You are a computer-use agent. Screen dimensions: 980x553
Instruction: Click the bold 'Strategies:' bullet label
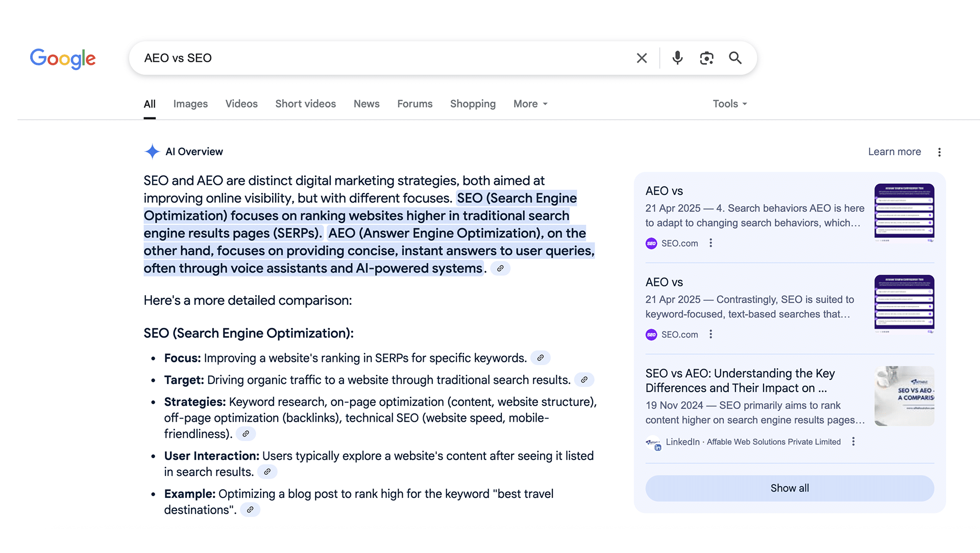pyautogui.click(x=195, y=402)
